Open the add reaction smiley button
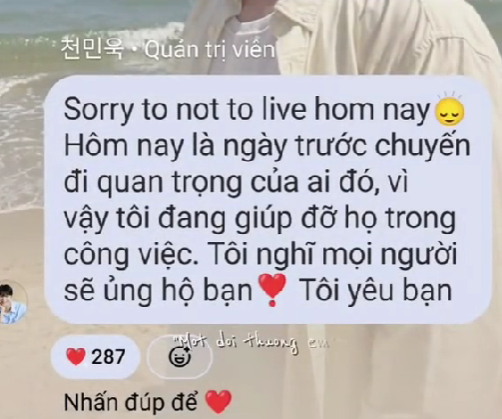502x419 pixels. (x=180, y=356)
